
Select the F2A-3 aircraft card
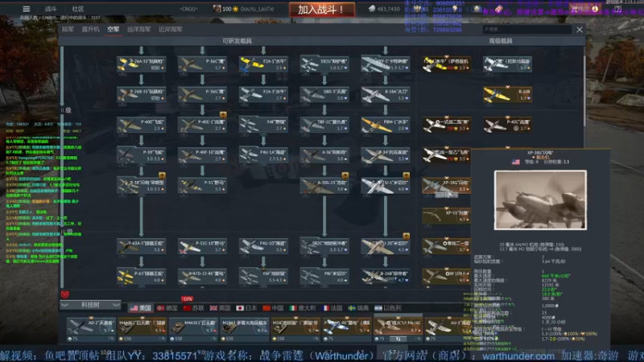[x=263, y=94]
